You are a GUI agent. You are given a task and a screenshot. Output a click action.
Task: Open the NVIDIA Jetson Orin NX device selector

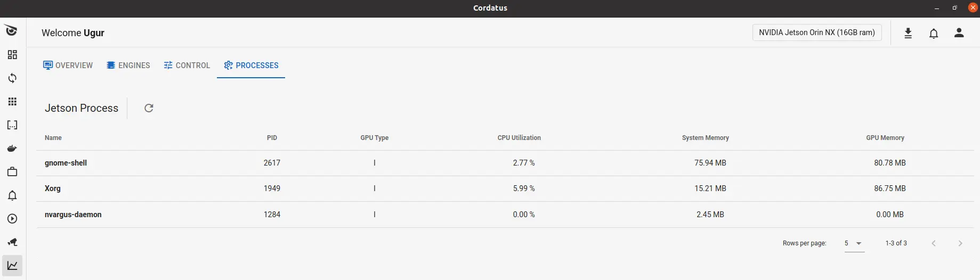tap(816, 32)
